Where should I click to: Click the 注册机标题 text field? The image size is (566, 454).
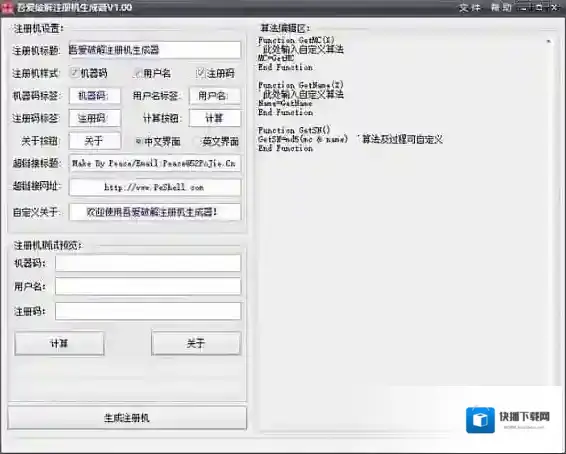click(x=154, y=50)
